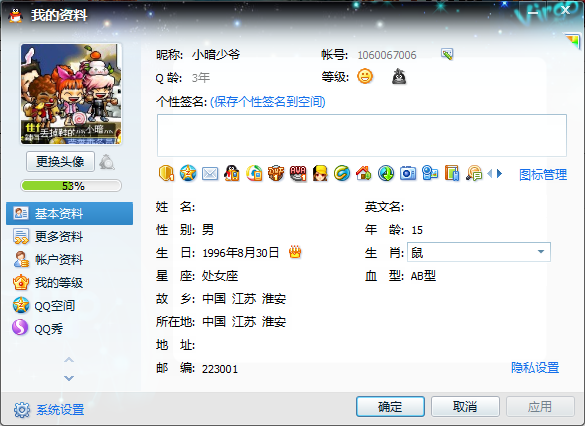Open the DNF game icon
The height and width of the screenshot is (426, 585).
(x=276, y=173)
